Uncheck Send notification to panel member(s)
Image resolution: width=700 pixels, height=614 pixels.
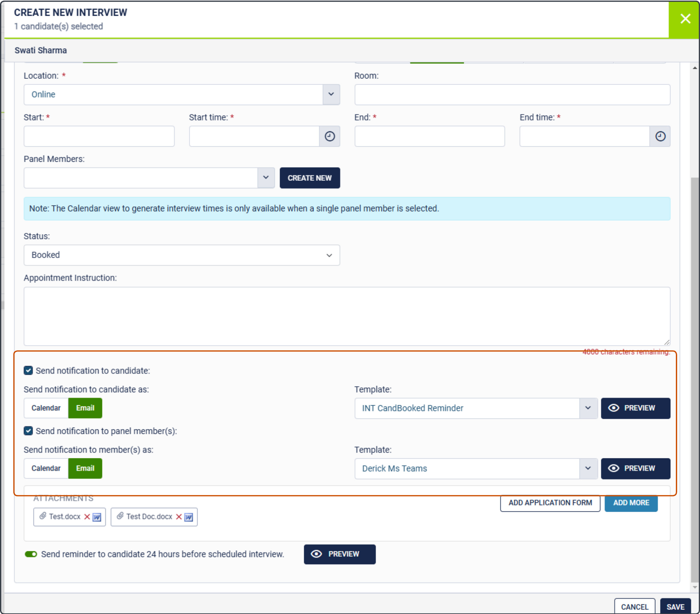point(28,431)
